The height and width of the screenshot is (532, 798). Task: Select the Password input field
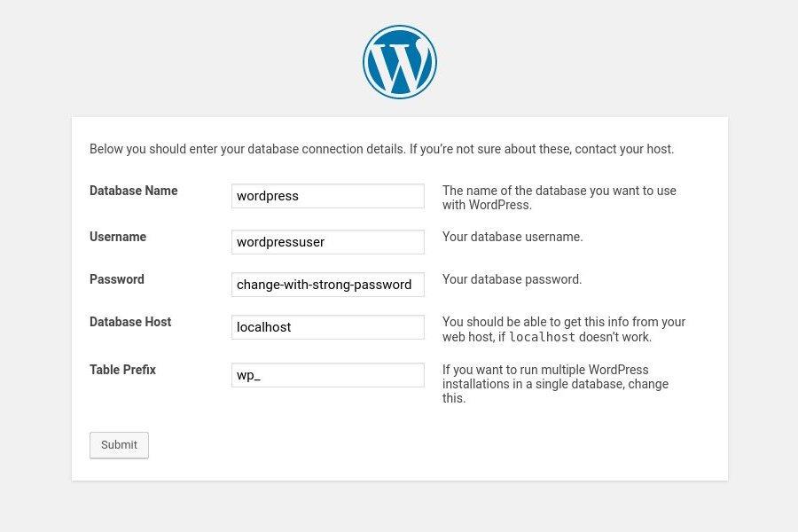pyautogui.click(x=327, y=285)
